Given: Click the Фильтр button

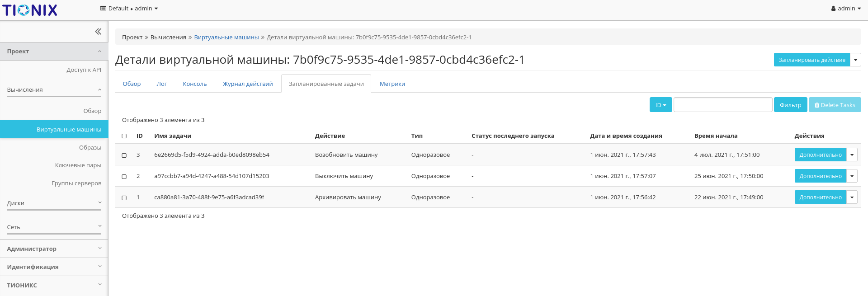Looking at the screenshot, I should click(790, 105).
